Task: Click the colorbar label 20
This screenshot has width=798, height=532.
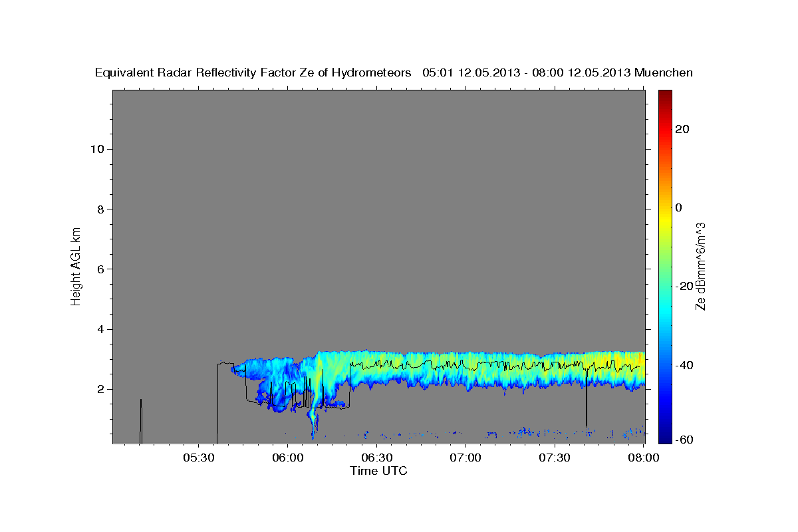Action: pyautogui.click(x=683, y=129)
